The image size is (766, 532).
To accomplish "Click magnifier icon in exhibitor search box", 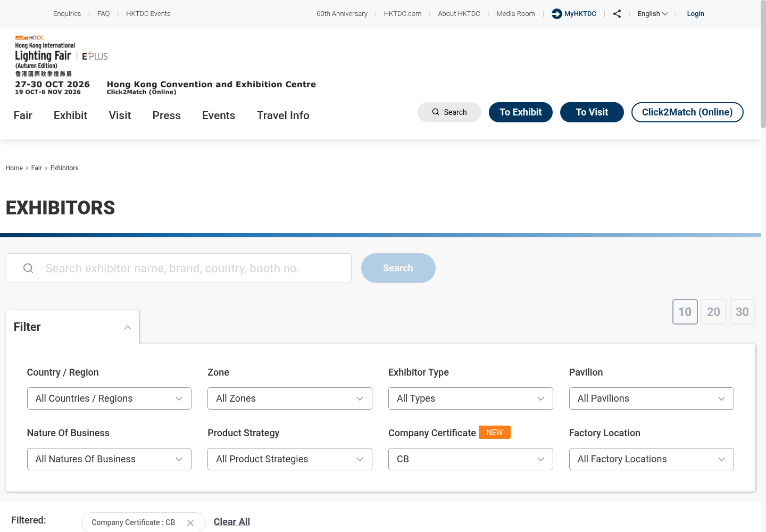I will pos(28,268).
